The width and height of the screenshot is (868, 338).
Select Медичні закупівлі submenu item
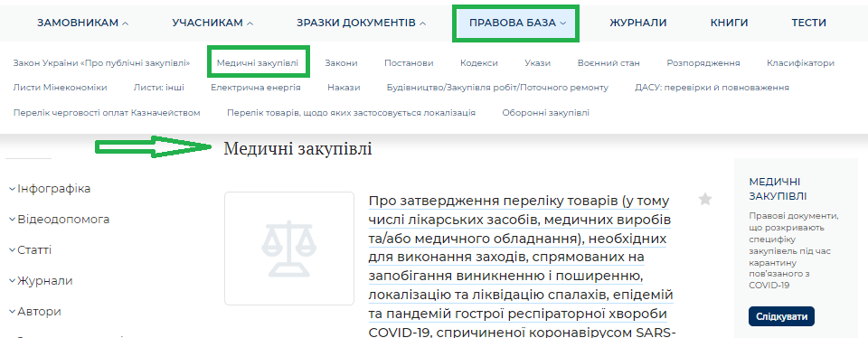[258, 63]
